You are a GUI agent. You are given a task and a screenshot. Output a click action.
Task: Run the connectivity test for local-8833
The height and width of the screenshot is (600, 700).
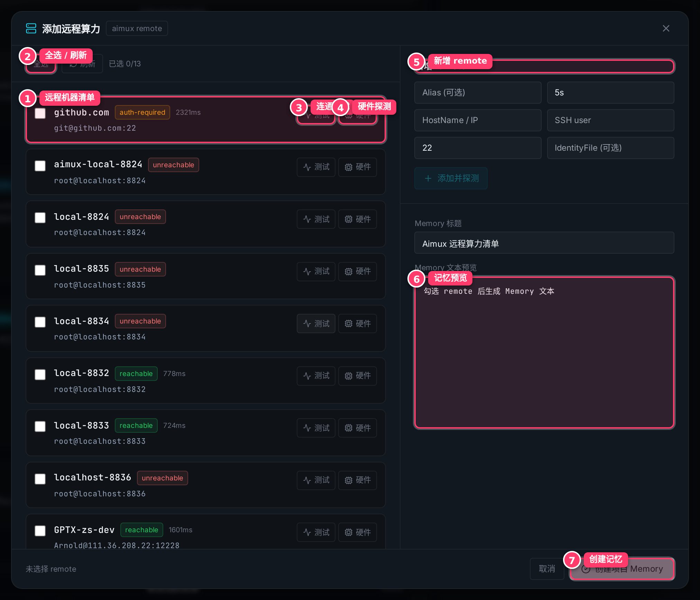point(316,428)
